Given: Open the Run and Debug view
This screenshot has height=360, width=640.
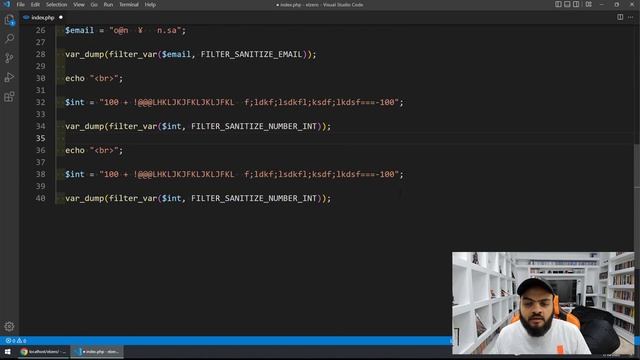Looking at the screenshot, I should (x=9, y=77).
